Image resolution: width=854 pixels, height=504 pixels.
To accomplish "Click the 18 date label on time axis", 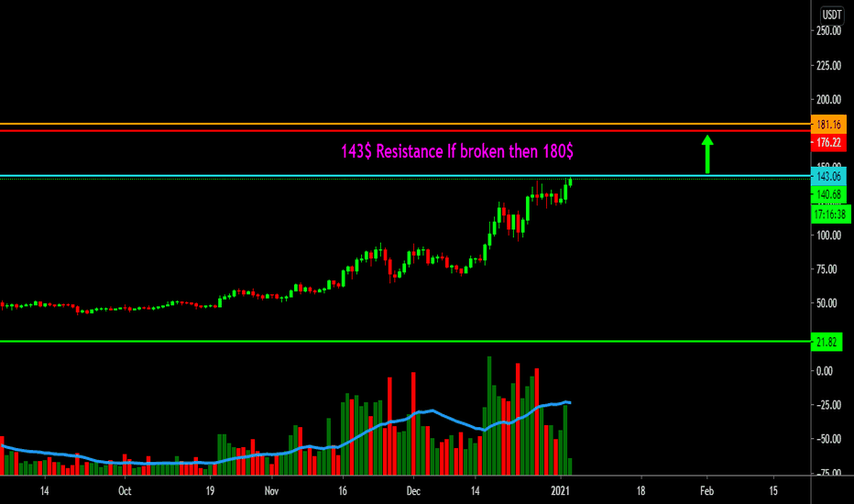I will point(640,491).
